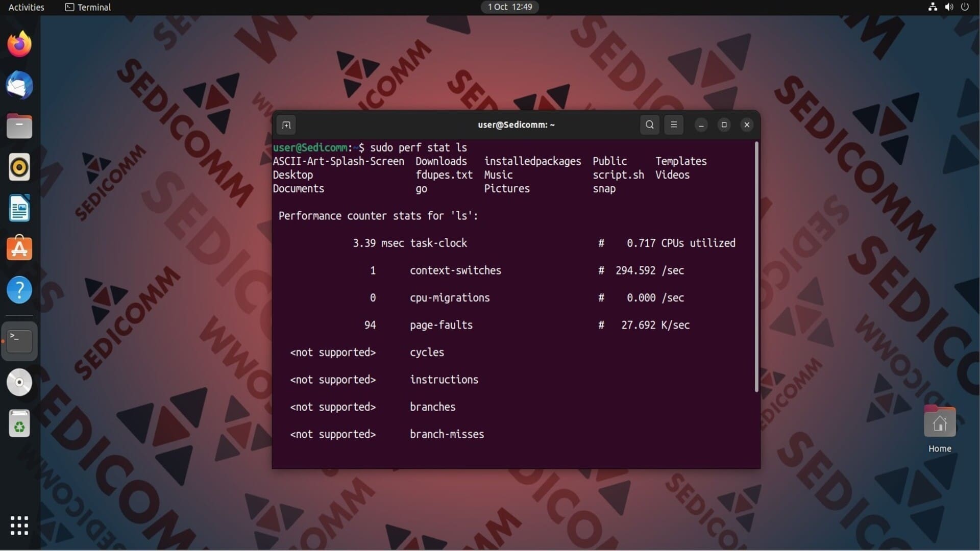Maximize the terminal window
The image size is (980, 551).
724,125
